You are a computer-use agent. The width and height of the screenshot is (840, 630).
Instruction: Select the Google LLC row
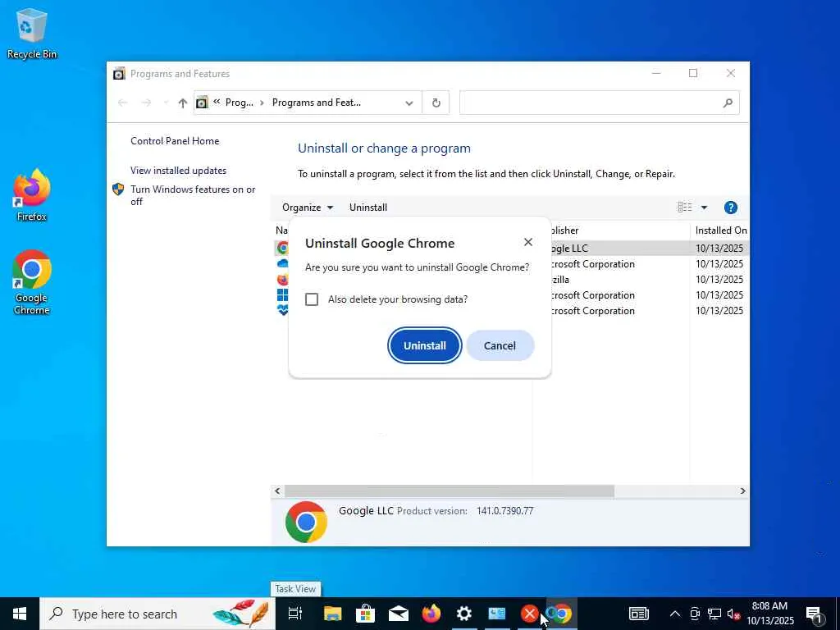point(512,248)
